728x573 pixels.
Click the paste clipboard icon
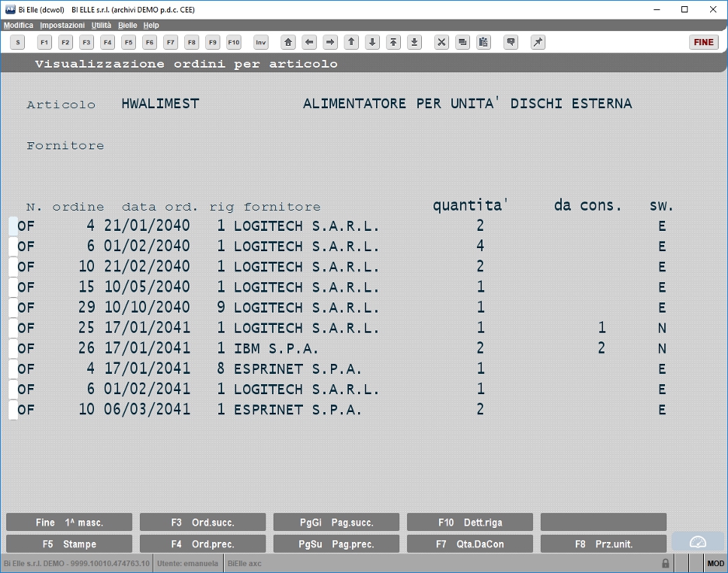click(x=483, y=42)
